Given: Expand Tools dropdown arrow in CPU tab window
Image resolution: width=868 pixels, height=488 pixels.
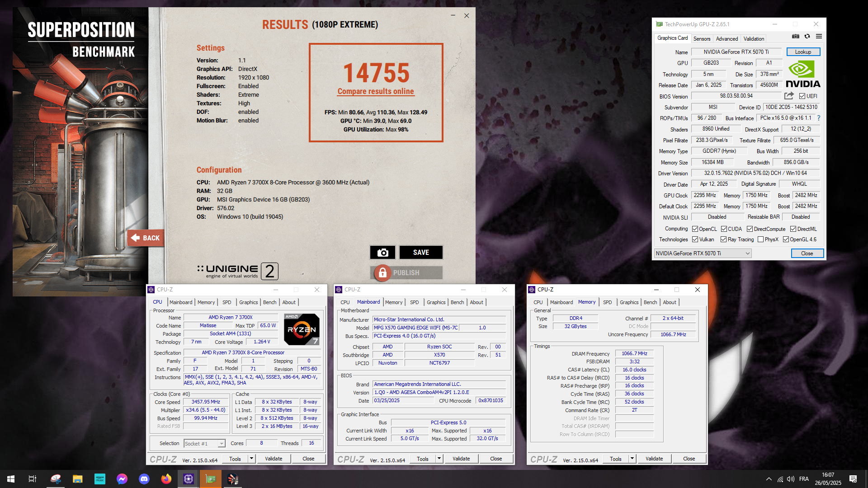Looking at the screenshot, I should coord(252,459).
